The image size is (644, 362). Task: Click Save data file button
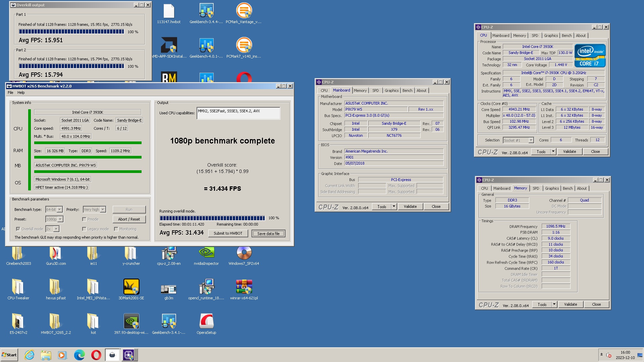pyautogui.click(x=268, y=233)
